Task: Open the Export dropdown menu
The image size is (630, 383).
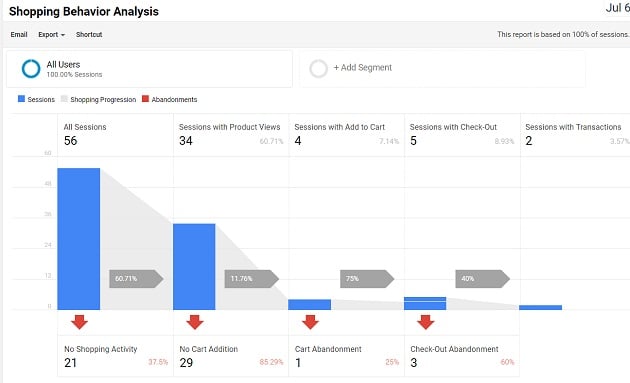Action: coord(51,35)
